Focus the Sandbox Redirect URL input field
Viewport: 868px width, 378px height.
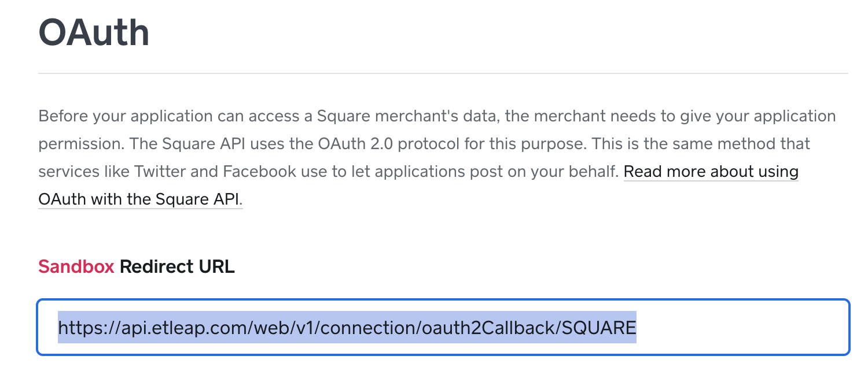[443, 327]
